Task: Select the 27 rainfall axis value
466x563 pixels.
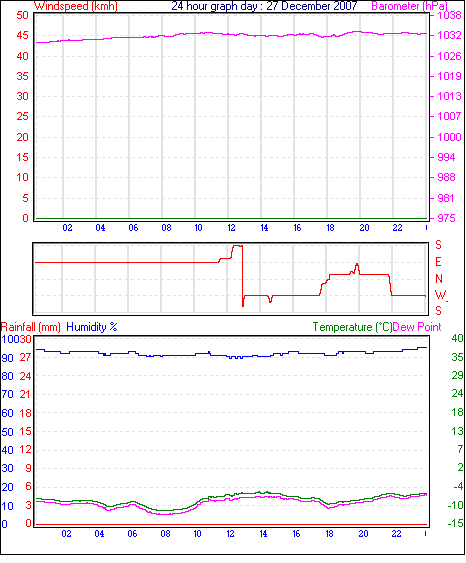Action: point(25,357)
